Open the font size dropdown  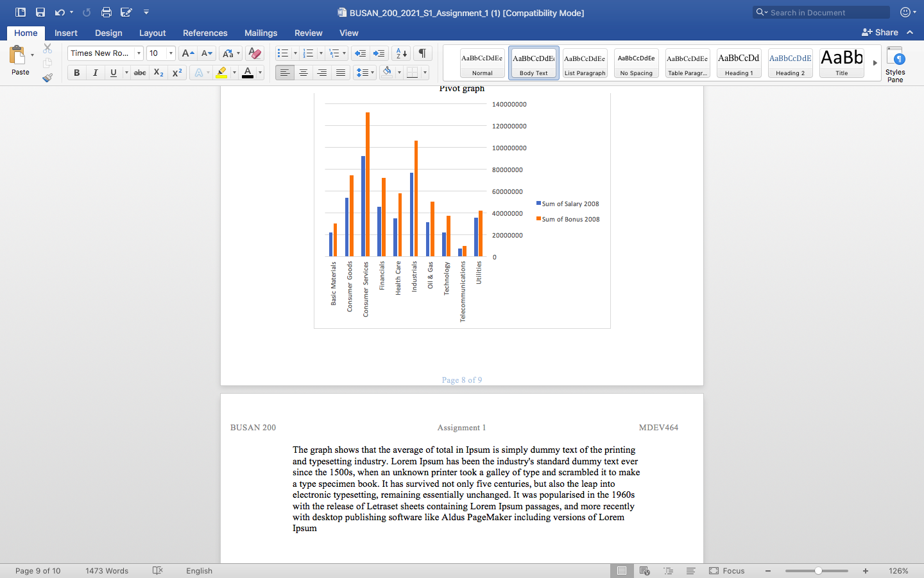[x=171, y=53]
